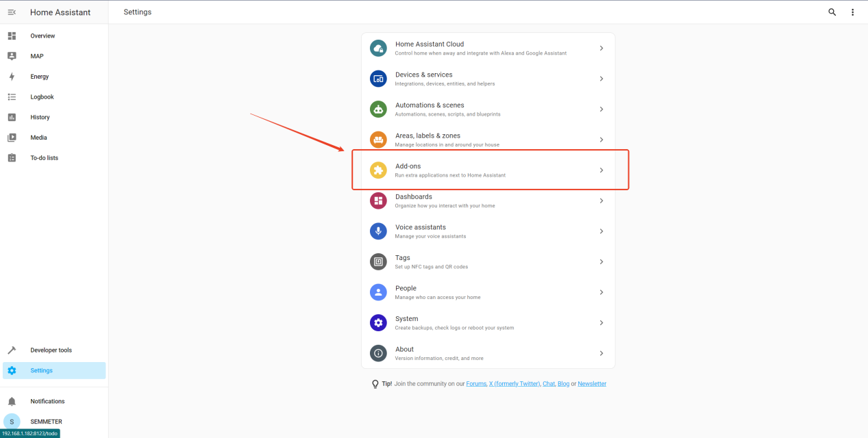Image resolution: width=868 pixels, height=438 pixels.
Task: Open Add-ons settings title
Action: [408, 166]
